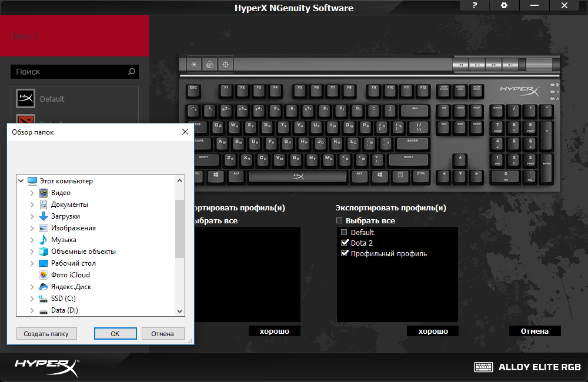Select 'Загрузки' in the folder tree

click(x=65, y=216)
